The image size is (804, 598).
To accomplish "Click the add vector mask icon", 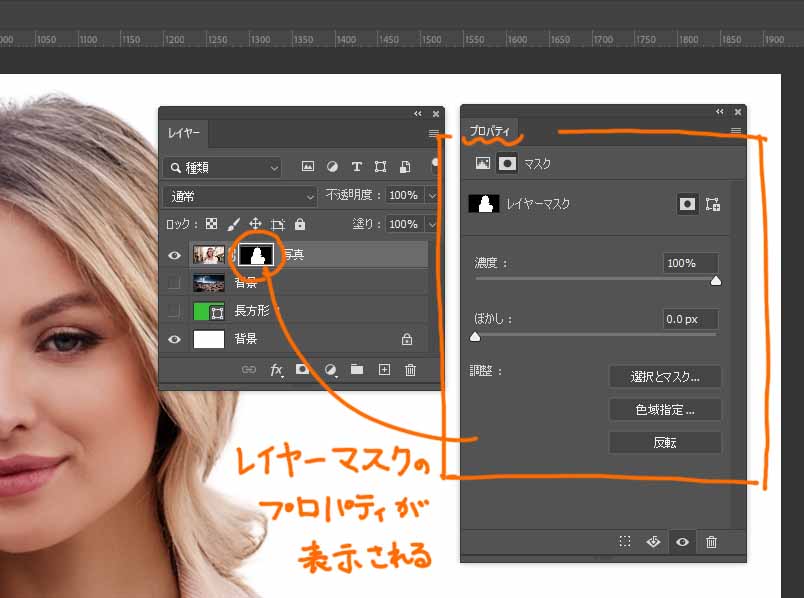I will (712, 204).
